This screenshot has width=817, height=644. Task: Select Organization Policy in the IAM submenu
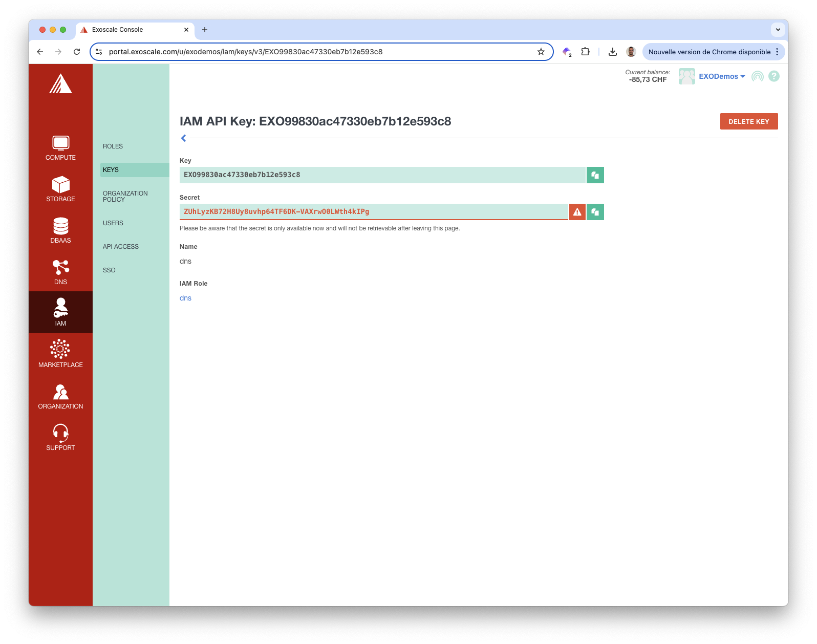coord(125,197)
